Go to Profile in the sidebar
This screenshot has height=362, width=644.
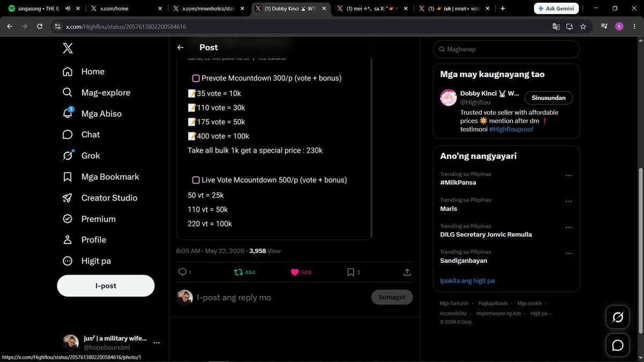pyautogui.click(x=84, y=240)
